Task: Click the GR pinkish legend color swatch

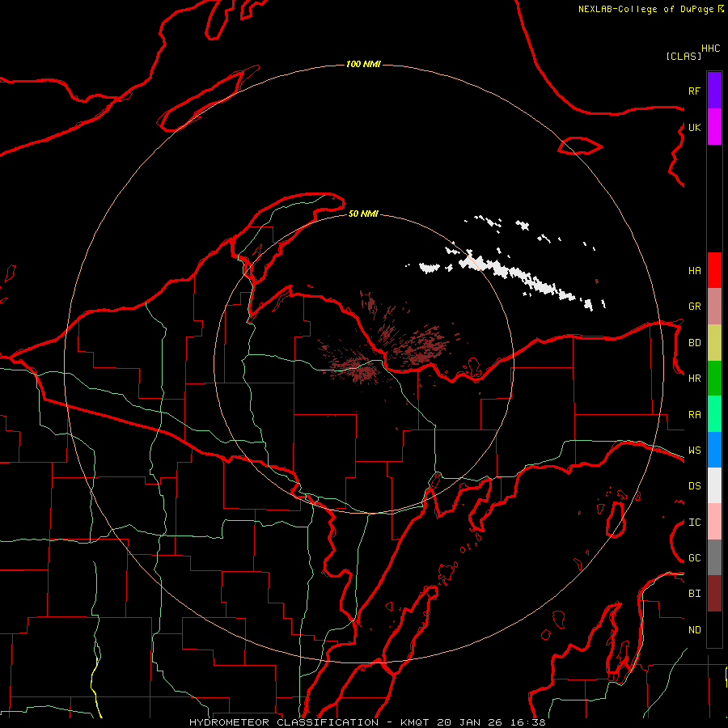Action: point(714,307)
